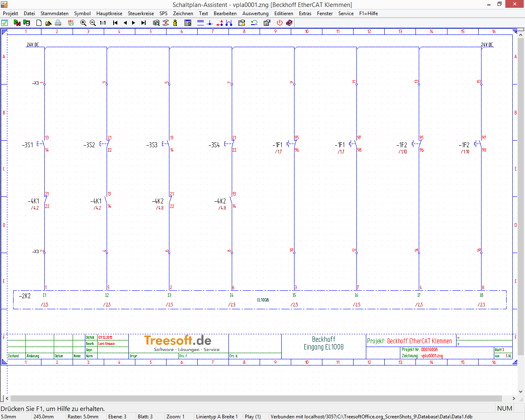Open the Projekt menu
This screenshot has width=525, height=420.
point(10,14)
